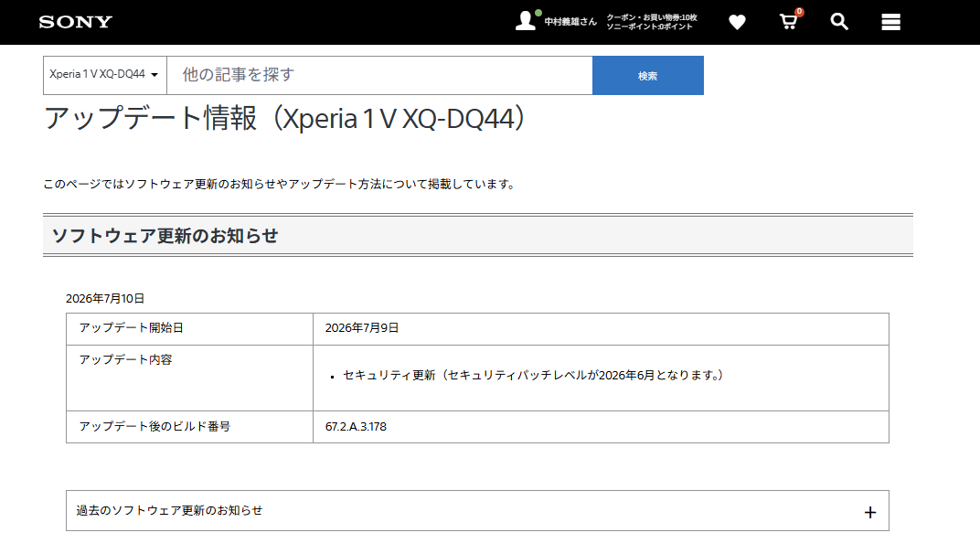Click the 中村義雄さん user name
Viewport: 980px width, 554px height.
[570, 22]
